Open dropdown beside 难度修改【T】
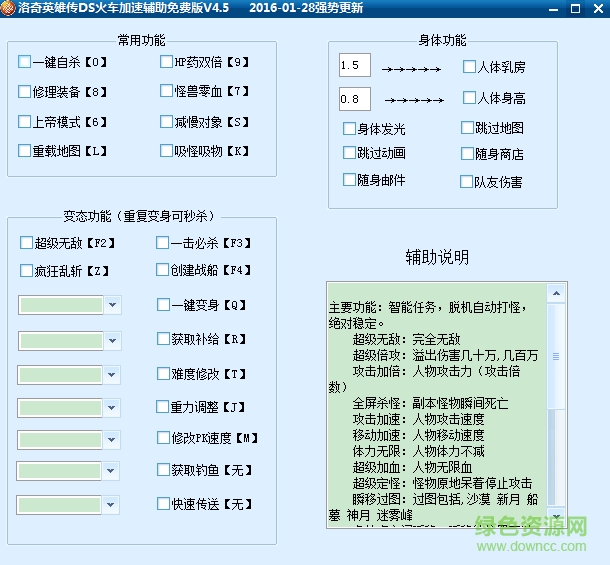The height and width of the screenshot is (565, 610). [111, 375]
